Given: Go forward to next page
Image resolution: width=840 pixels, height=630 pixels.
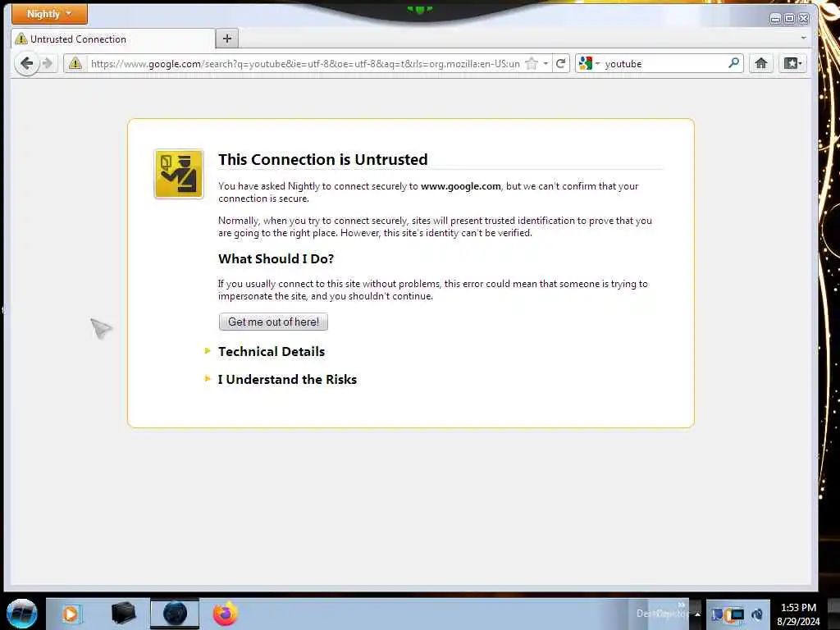Looking at the screenshot, I should tap(48, 64).
